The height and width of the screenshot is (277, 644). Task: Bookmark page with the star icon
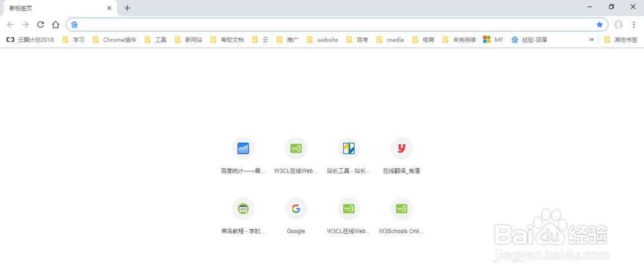pos(600,24)
